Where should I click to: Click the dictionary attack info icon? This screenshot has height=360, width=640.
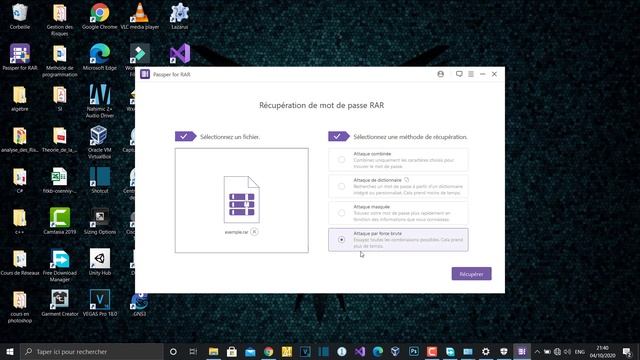tap(407, 180)
